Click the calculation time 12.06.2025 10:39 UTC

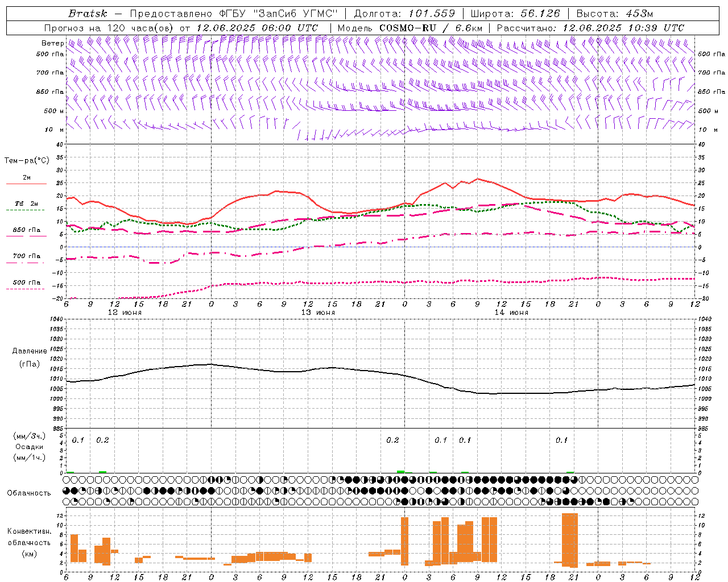pos(623,28)
